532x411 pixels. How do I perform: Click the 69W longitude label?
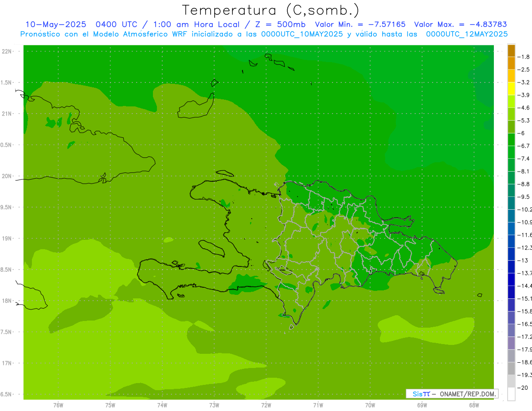(x=422, y=405)
